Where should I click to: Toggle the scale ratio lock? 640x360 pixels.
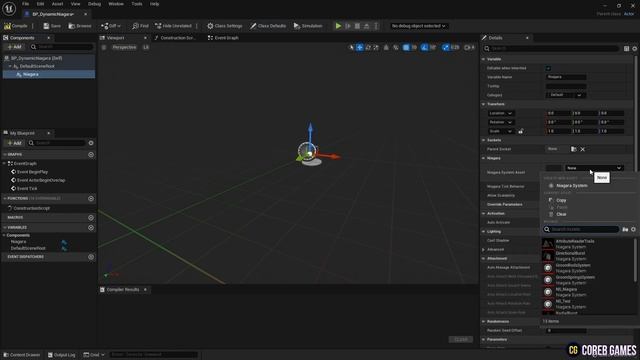tap(521, 131)
